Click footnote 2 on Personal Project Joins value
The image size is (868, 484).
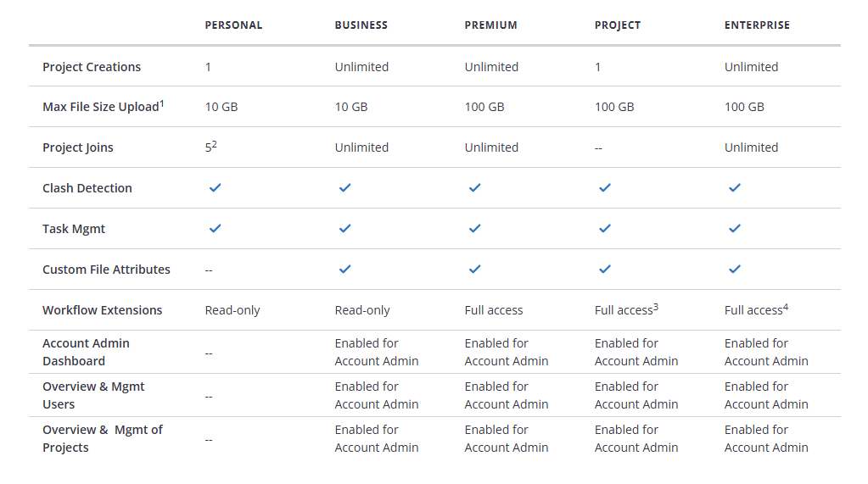[x=214, y=144]
